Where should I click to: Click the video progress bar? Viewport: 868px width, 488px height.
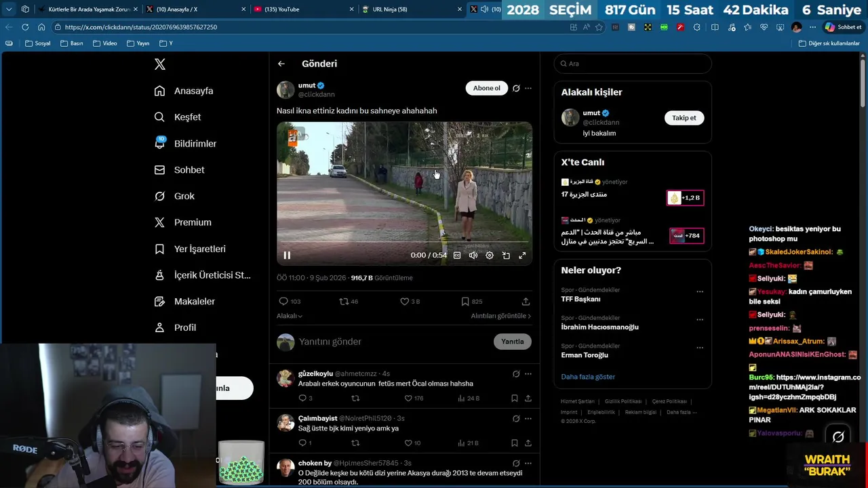(404, 242)
